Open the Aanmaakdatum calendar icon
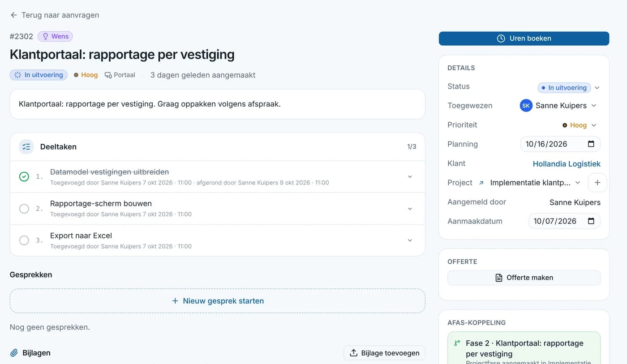The height and width of the screenshot is (364, 627). pos(591,221)
